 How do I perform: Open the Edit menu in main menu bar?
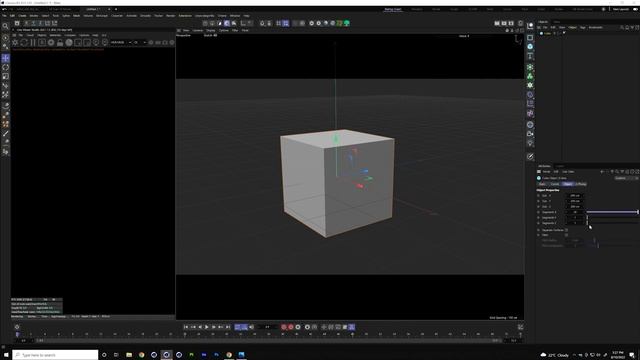[x=12, y=16]
